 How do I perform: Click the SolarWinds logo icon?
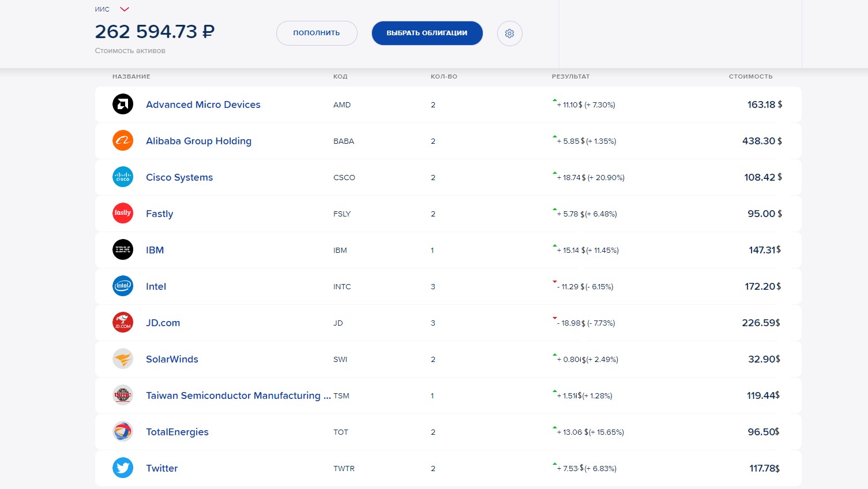click(x=123, y=359)
